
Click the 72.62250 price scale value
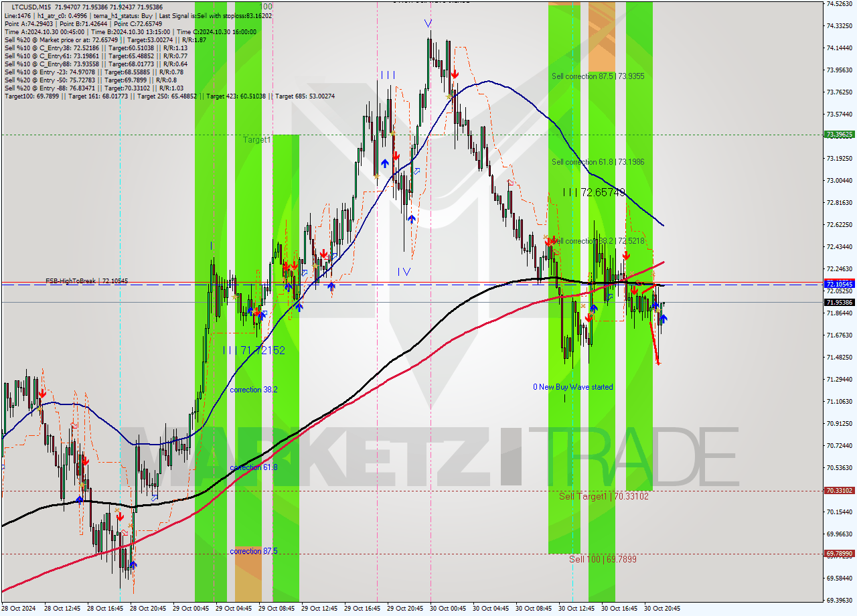click(840, 224)
